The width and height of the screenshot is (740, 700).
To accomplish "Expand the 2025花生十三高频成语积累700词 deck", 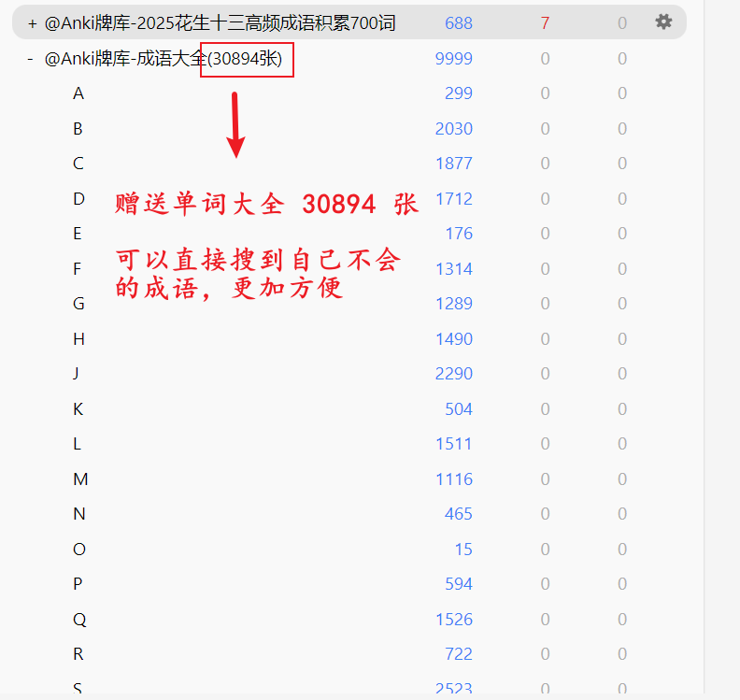I will pos(32,23).
